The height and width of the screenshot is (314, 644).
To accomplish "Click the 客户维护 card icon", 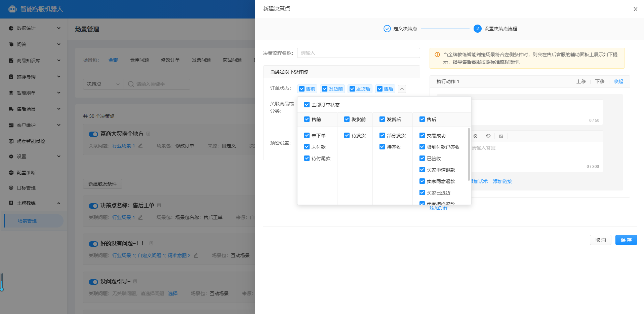I will (x=11, y=125).
